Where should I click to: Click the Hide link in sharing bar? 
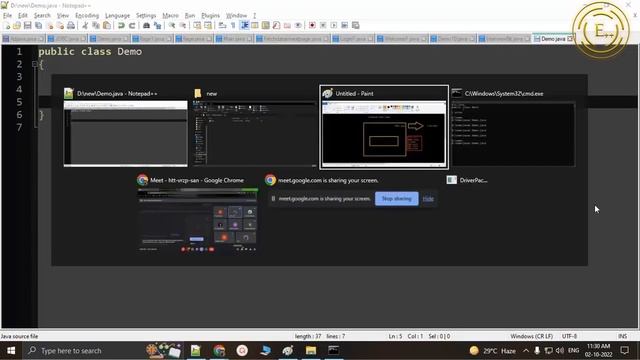pos(428,199)
